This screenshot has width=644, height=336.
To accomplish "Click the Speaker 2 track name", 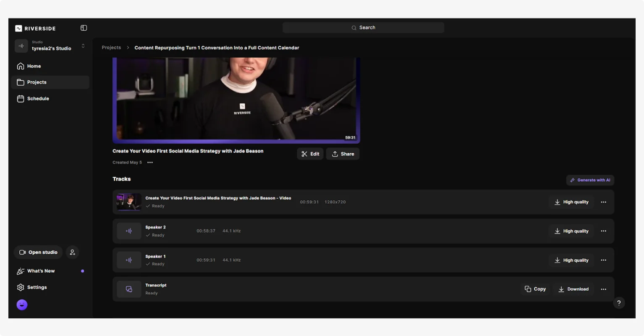I will (x=155, y=227).
